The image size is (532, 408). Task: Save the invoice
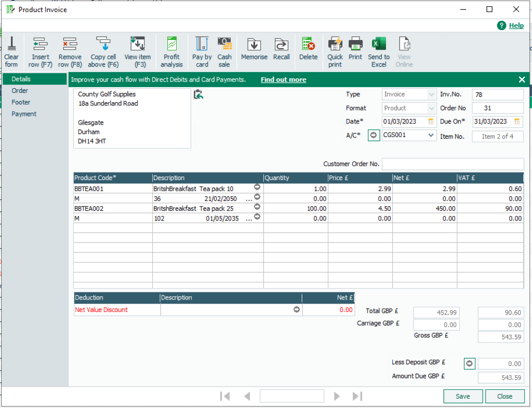click(463, 396)
